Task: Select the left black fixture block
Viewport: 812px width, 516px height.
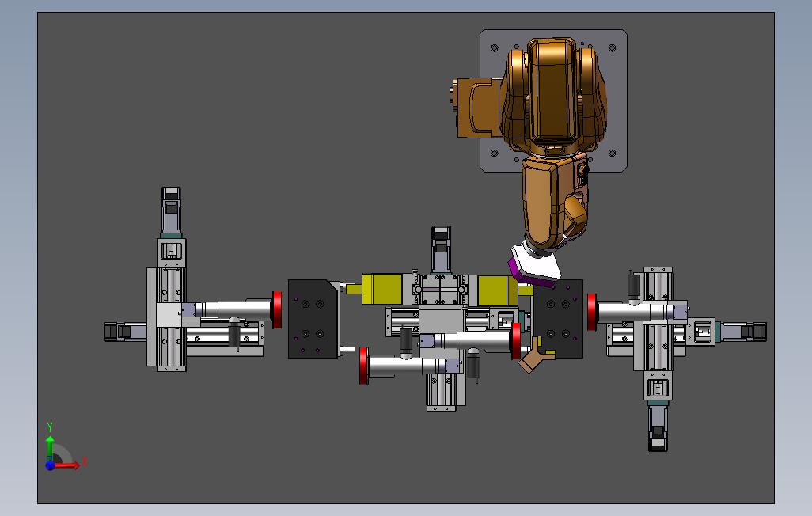Action: click(313, 319)
